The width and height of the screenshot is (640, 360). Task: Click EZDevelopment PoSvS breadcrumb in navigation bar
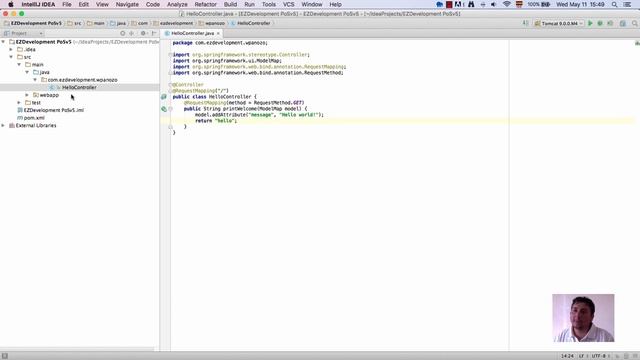tap(33, 24)
